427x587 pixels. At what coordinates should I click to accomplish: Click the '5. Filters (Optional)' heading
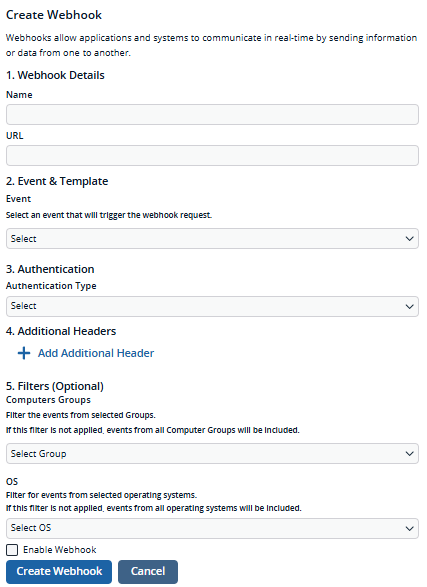[x=55, y=386]
